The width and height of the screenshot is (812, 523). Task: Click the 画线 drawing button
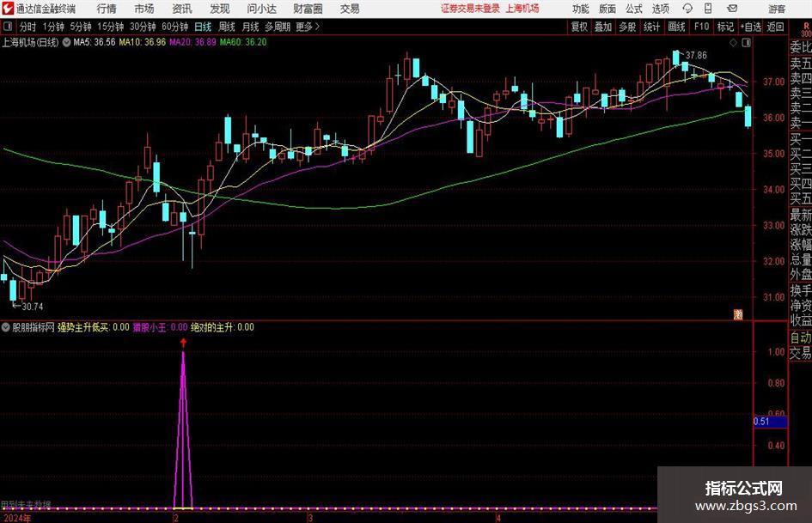point(676,27)
